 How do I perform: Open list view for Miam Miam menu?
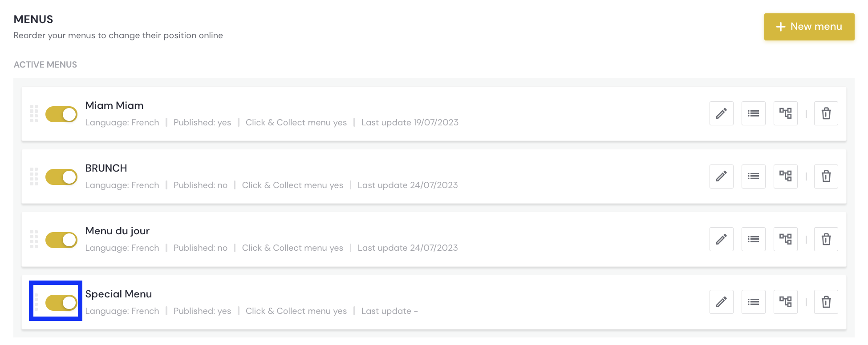pos(753,113)
